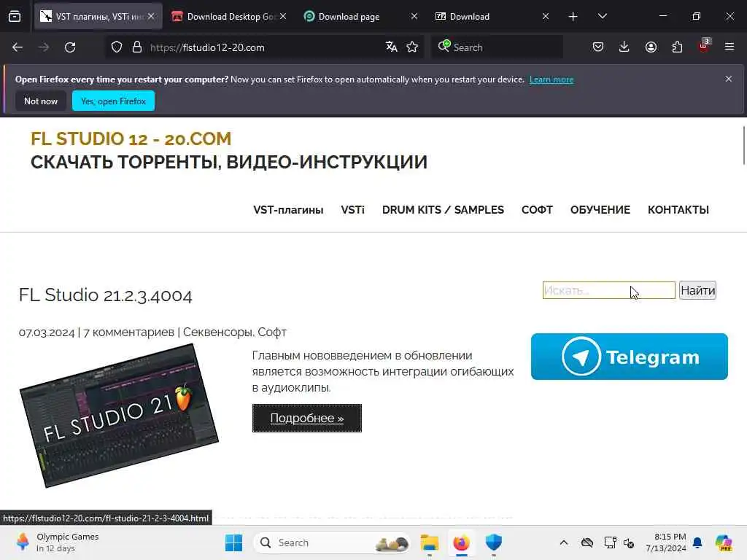Click the translate page icon
747x560 pixels.
[x=392, y=47]
